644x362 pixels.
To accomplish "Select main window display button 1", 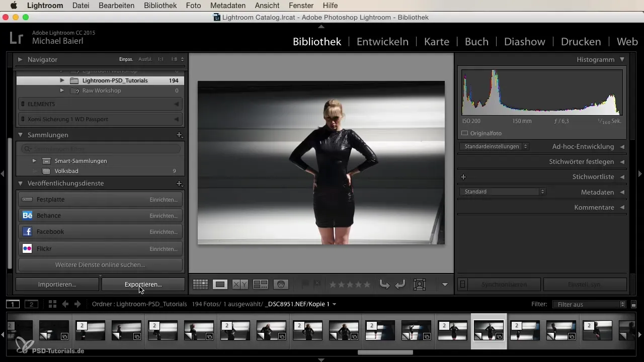I will 13,304.
